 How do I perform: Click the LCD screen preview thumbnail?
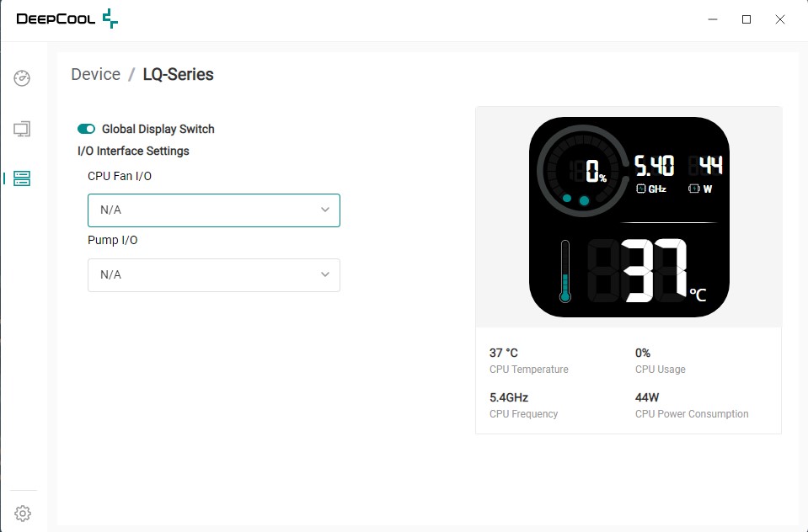coord(629,217)
